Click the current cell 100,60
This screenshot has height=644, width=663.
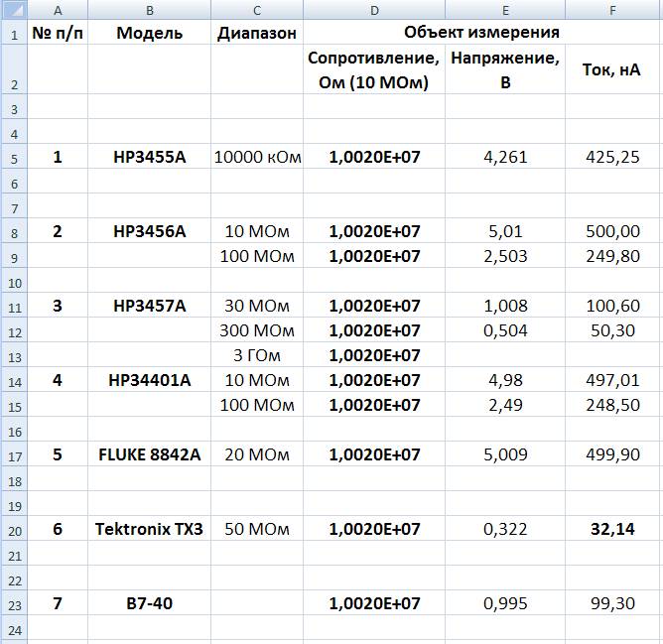612,306
